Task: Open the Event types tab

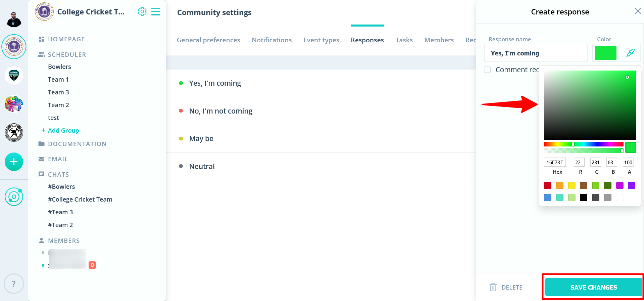Action: pyautogui.click(x=321, y=40)
